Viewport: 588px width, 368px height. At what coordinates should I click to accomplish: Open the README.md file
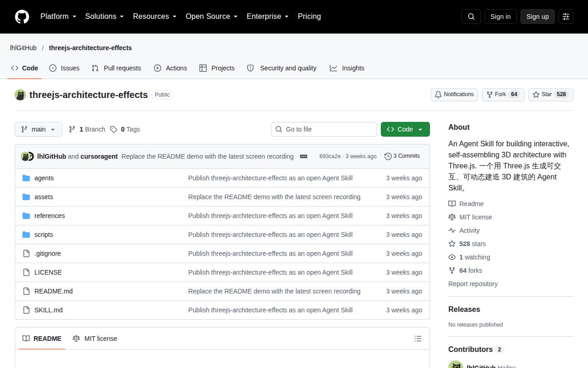click(54, 291)
